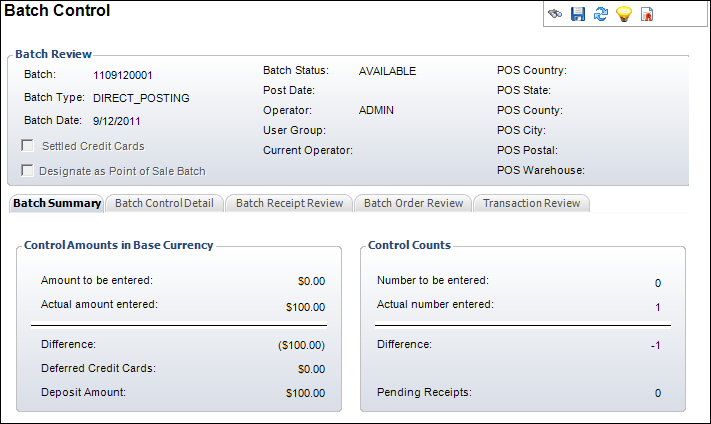Open the Batch Control Detail tab
The height and width of the screenshot is (424, 711).
164,203
